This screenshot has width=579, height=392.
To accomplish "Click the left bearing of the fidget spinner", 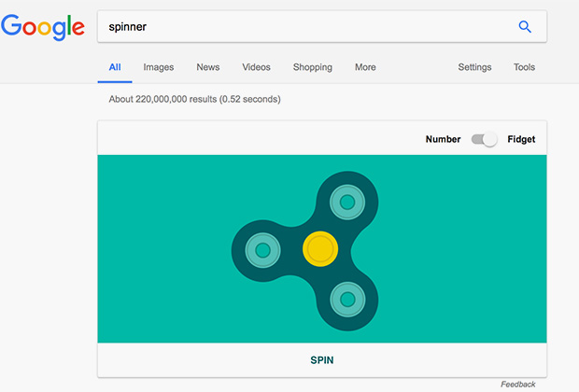I will (x=263, y=250).
